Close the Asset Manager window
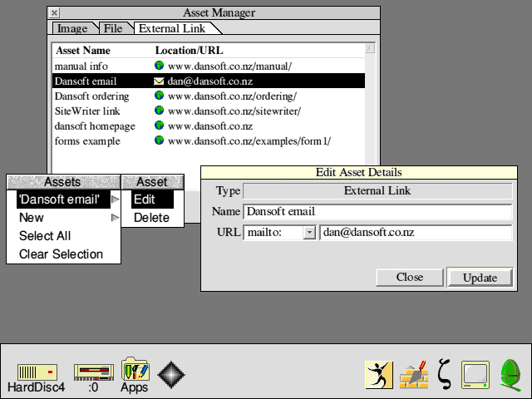532x399 pixels. [x=54, y=13]
